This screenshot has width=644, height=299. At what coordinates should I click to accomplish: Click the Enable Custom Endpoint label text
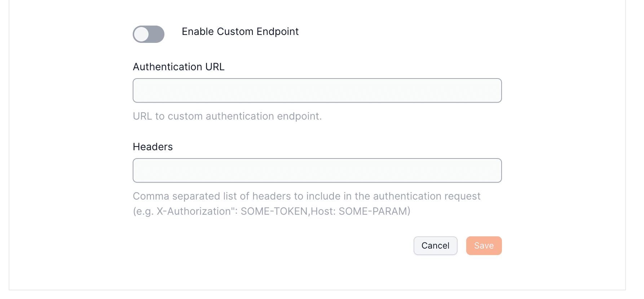click(x=239, y=32)
